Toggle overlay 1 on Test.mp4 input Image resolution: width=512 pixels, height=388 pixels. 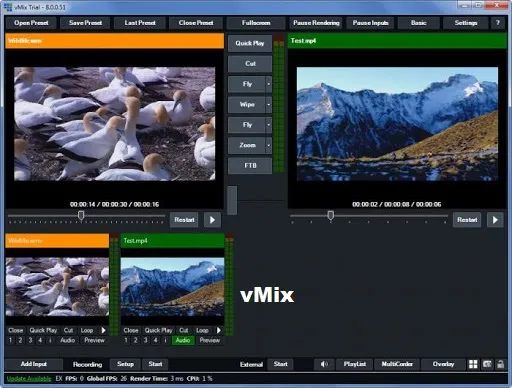pos(126,340)
